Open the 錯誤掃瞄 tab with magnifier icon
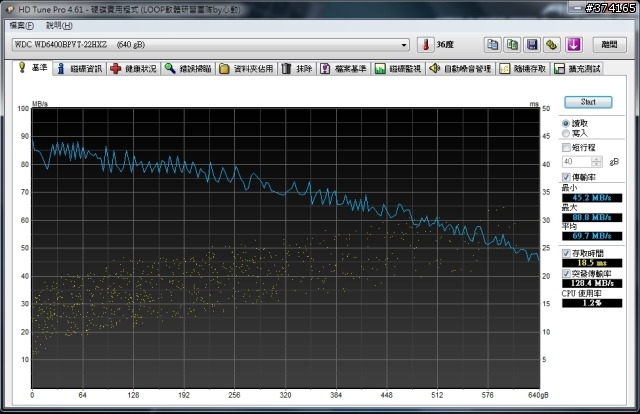 (188, 69)
